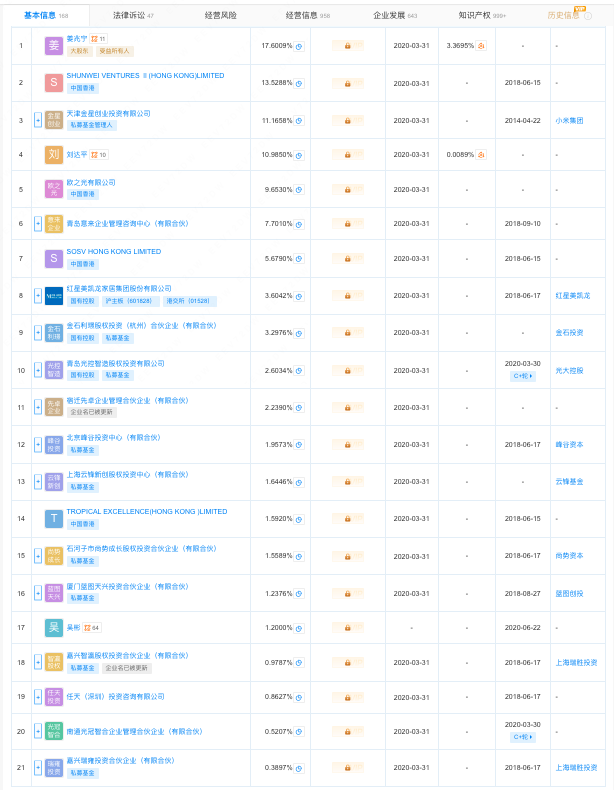
Task: Click the 红星美凯龙 company logo
Action: 54,296
